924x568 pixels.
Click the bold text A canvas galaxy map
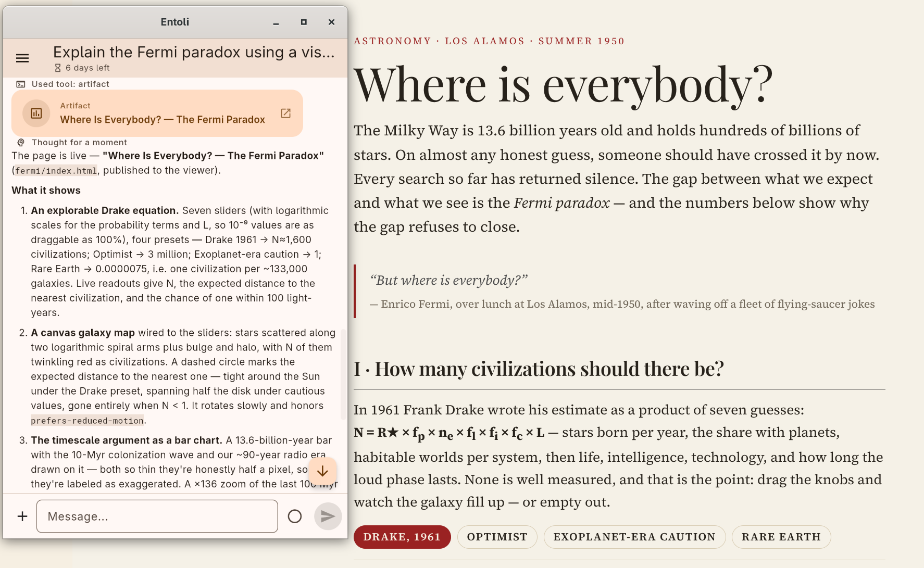pos(83,333)
